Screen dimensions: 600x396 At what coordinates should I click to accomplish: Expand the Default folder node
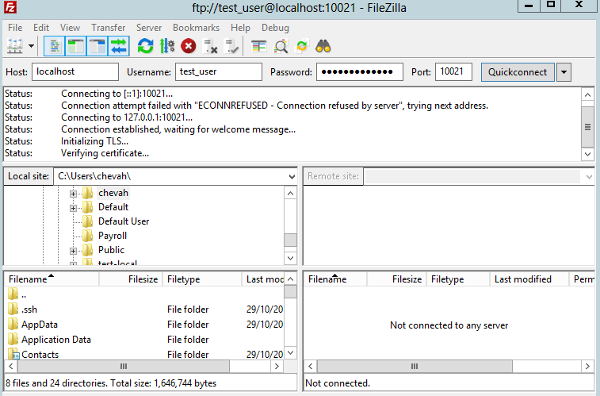[73, 208]
